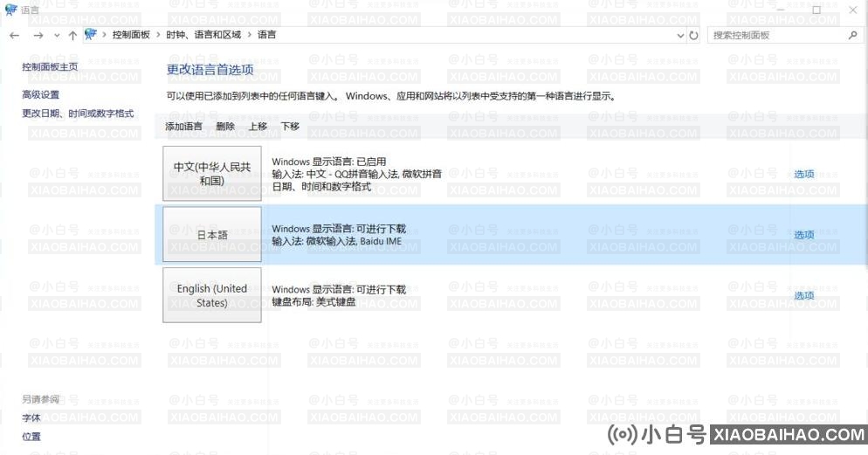
Task: Click '键盘布局: 美式键盘' text
Action: point(313,302)
